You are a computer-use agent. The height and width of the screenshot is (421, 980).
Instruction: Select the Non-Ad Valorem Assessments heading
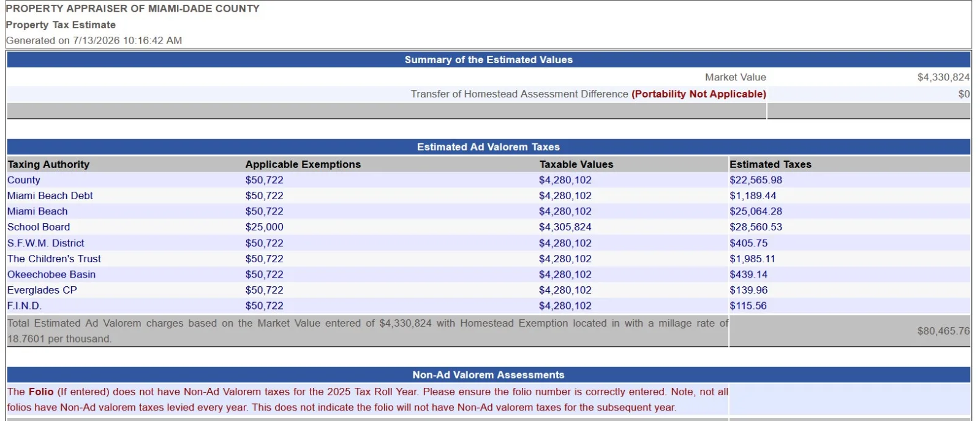489,375
